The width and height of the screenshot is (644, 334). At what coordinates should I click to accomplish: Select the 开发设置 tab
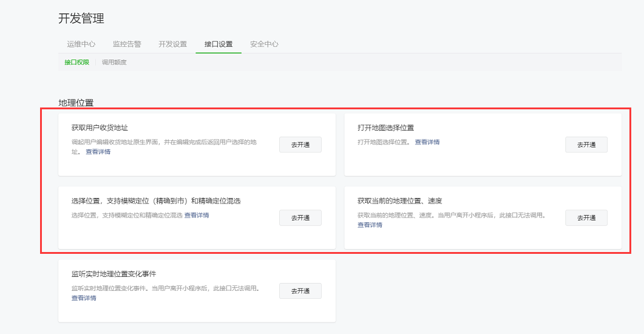tap(173, 44)
